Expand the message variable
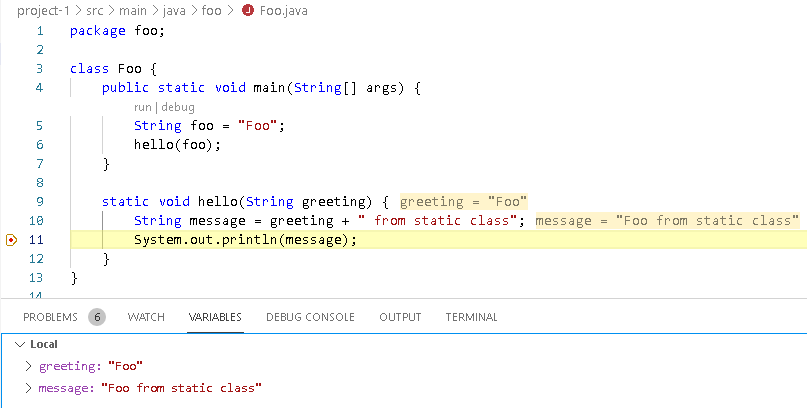 pyautogui.click(x=29, y=388)
